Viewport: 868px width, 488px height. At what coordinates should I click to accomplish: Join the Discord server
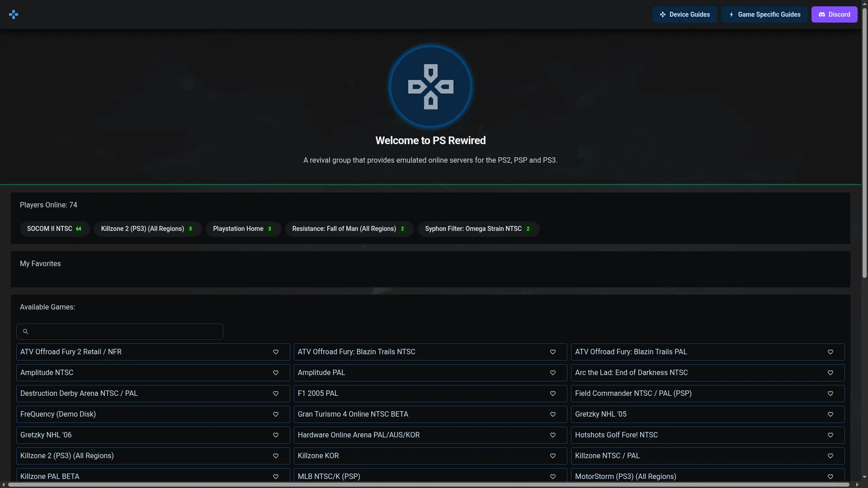coord(834,14)
